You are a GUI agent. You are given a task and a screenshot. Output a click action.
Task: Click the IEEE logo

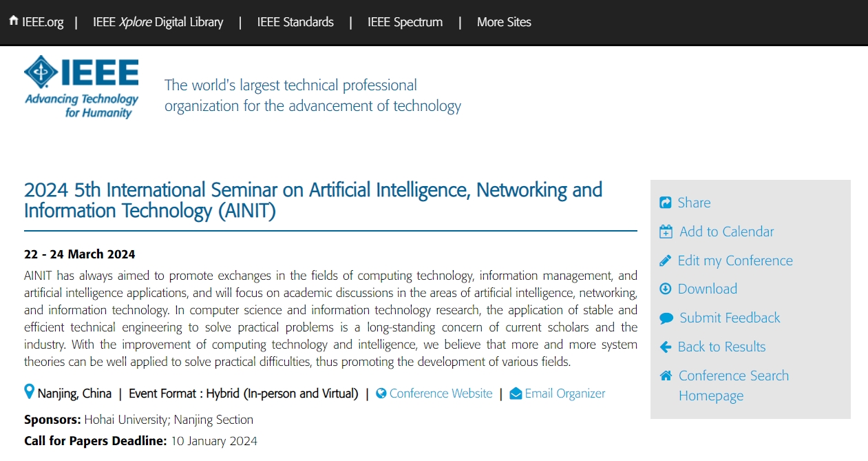click(x=81, y=87)
